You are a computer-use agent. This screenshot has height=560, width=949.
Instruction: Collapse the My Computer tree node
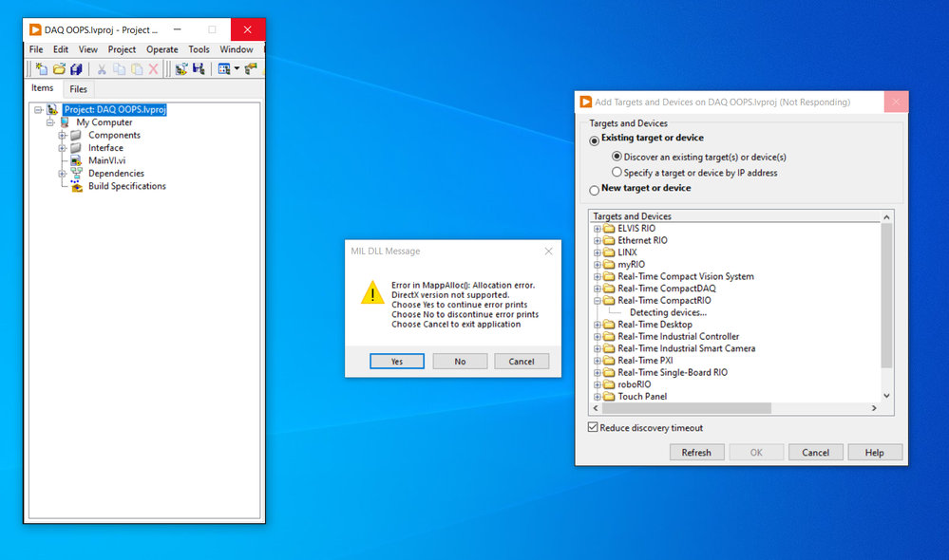point(51,122)
